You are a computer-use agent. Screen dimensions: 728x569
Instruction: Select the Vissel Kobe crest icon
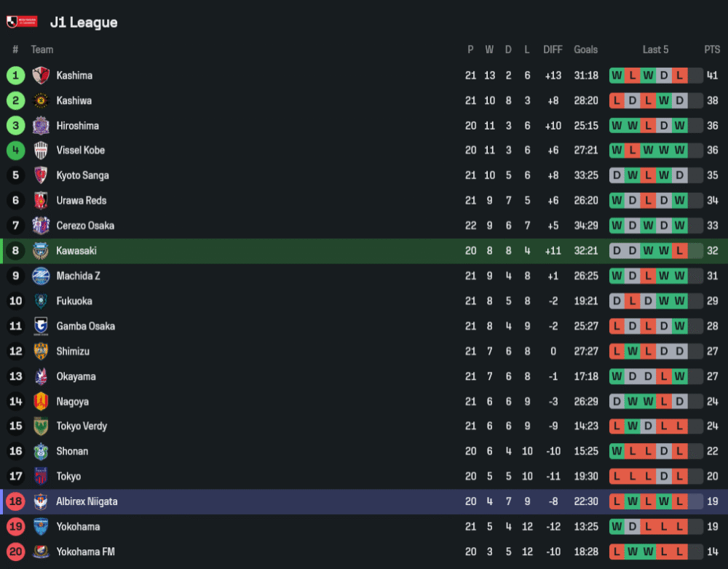[41, 151]
